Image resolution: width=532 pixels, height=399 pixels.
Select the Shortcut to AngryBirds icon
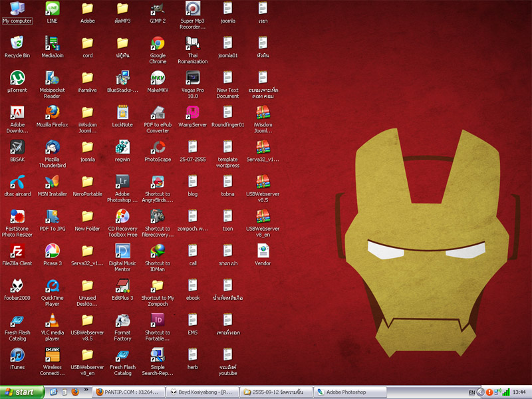pyautogui.click(x=158, y=189)
